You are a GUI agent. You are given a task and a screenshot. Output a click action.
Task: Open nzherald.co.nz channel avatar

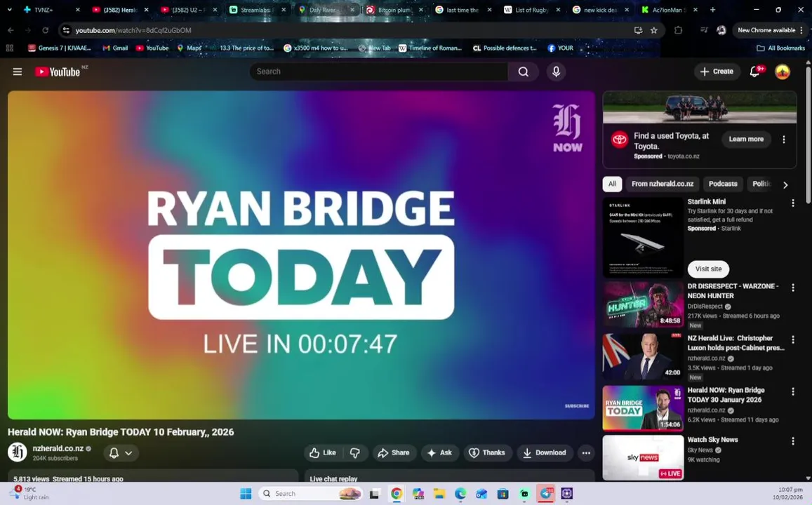(x=17, y=452)
